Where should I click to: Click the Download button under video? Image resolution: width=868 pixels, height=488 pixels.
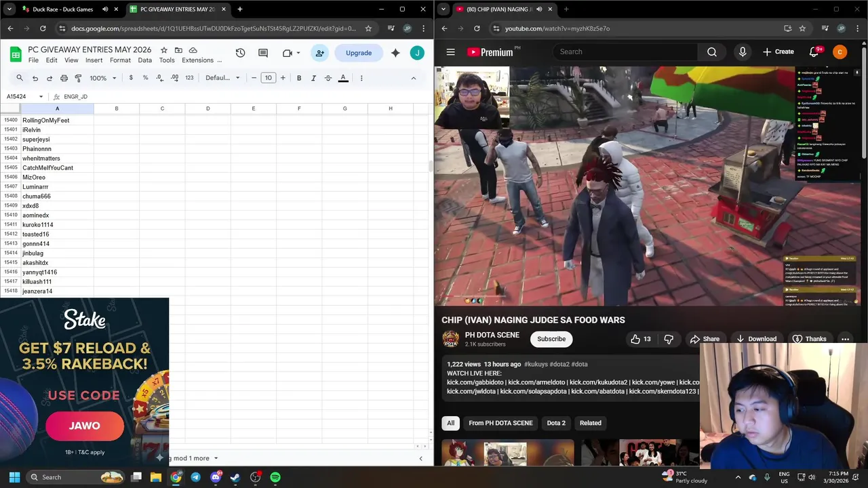click(756, 339)
